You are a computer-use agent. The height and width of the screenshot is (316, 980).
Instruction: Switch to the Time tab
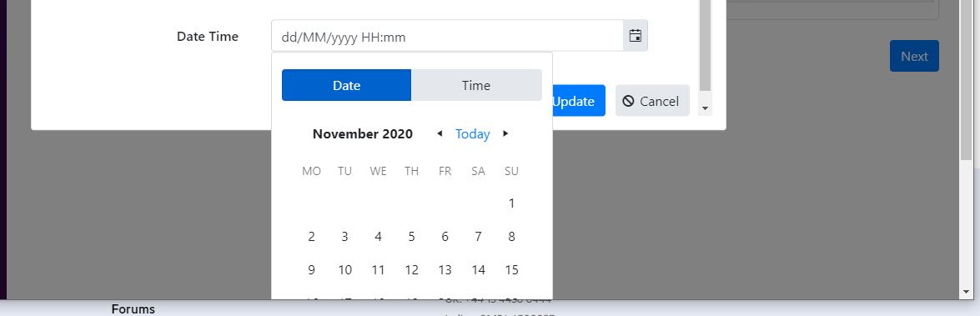click(x=476, y=85)
